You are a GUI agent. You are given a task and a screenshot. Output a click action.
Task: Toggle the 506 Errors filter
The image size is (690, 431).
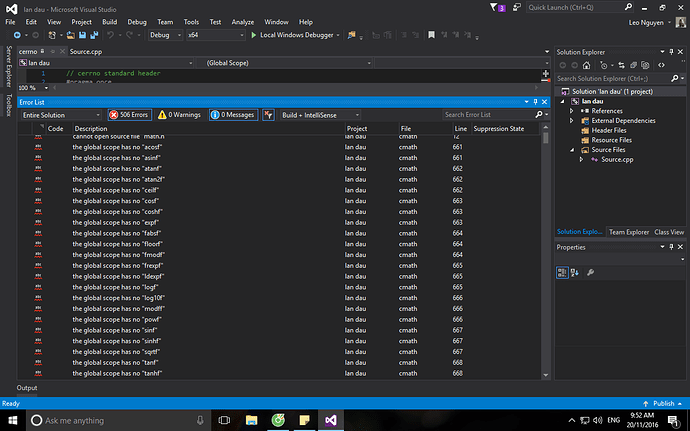(x=128, y=115)
